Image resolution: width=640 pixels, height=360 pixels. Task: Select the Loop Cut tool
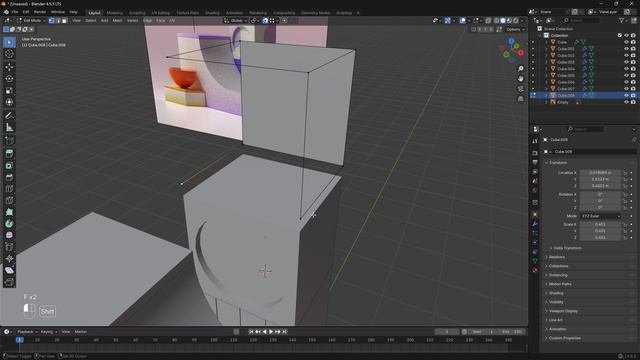coord(9,189)
